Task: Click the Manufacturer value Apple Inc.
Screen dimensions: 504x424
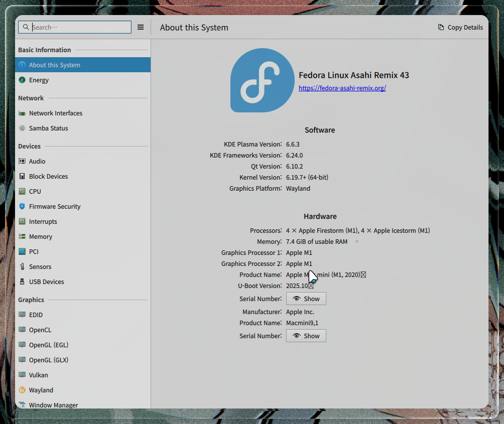Action: pos(300,312)
